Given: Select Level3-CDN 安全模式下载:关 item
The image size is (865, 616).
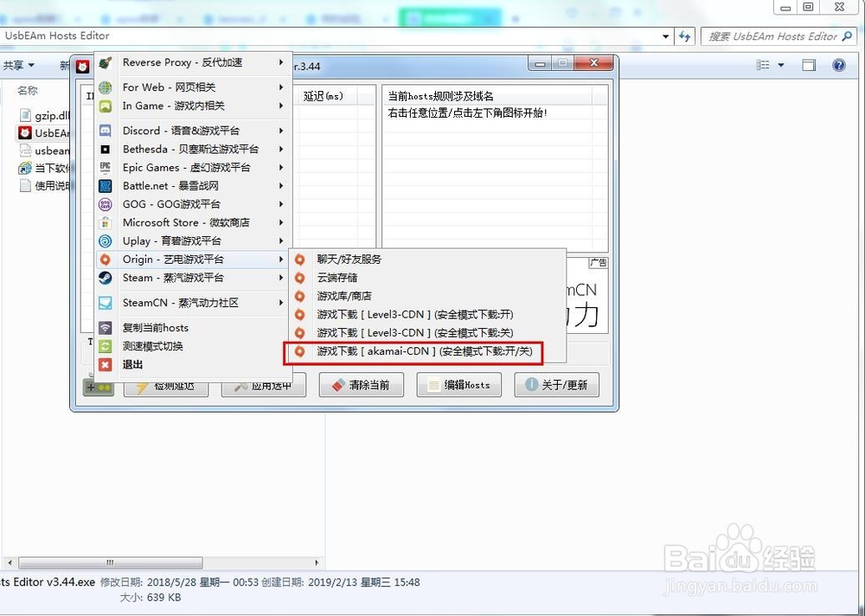Looking at the screenshot, I should [x=427, y=333].
